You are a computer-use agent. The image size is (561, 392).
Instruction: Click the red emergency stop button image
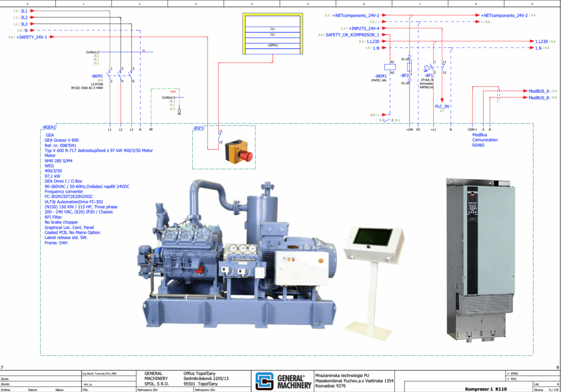(x=239, y=152)
